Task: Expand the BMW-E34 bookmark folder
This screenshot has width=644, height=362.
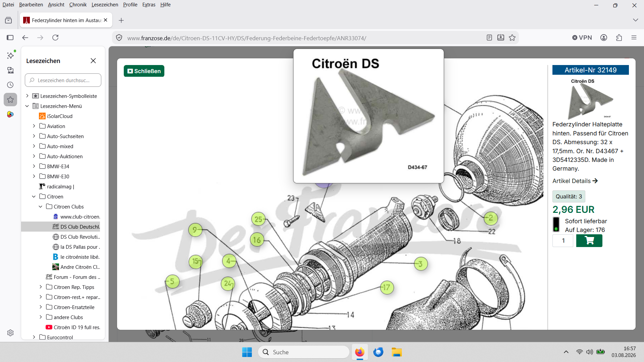Action: (x=34, y=166)
